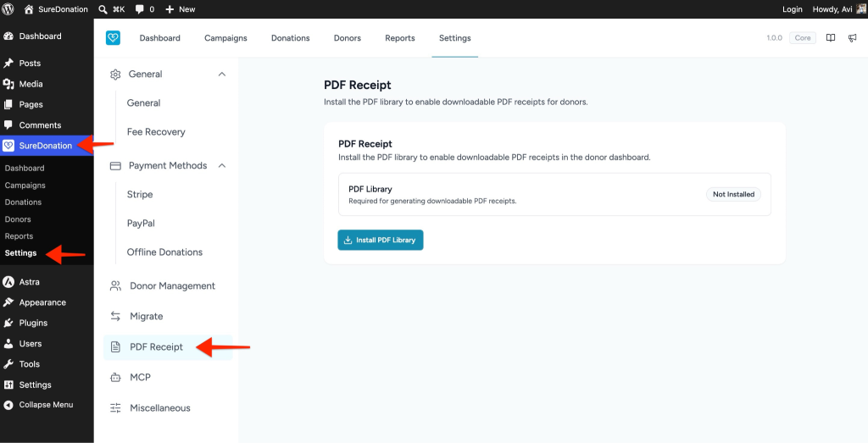This screenshot has width=868, height=443.
Task: Open SureDonation submenu Settings
Action: (20, 253)
